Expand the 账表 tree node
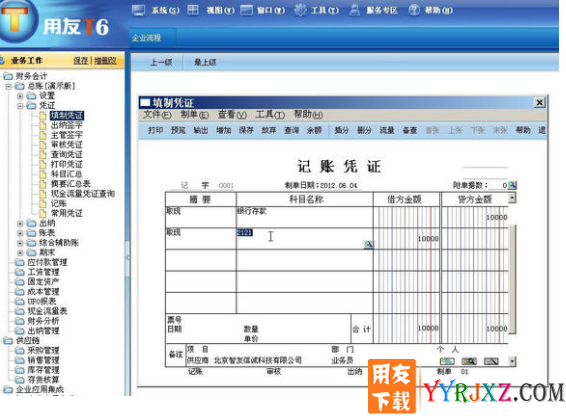 tap(20, 233)
